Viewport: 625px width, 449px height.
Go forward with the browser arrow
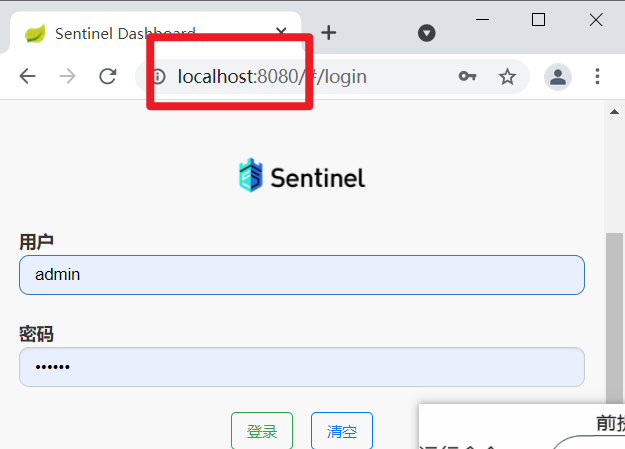[x=67, y=76]
